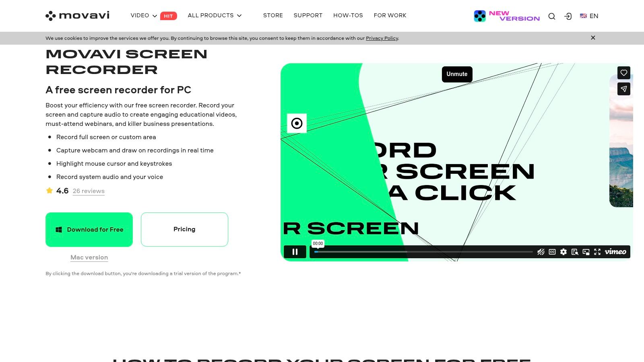Open video player settings gear
Screen dimensions: 644x362
pos(563,252)
